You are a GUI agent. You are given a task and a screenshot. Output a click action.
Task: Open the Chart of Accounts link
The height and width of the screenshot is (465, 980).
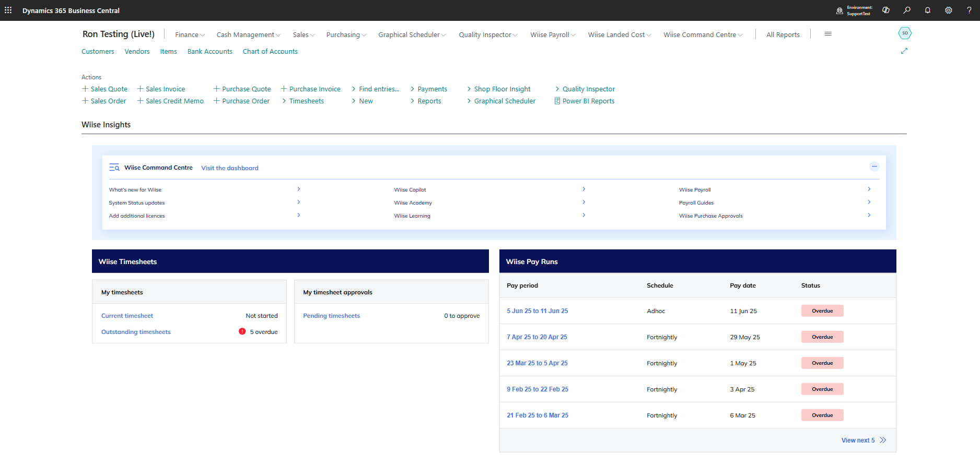(x=270, y=51)
